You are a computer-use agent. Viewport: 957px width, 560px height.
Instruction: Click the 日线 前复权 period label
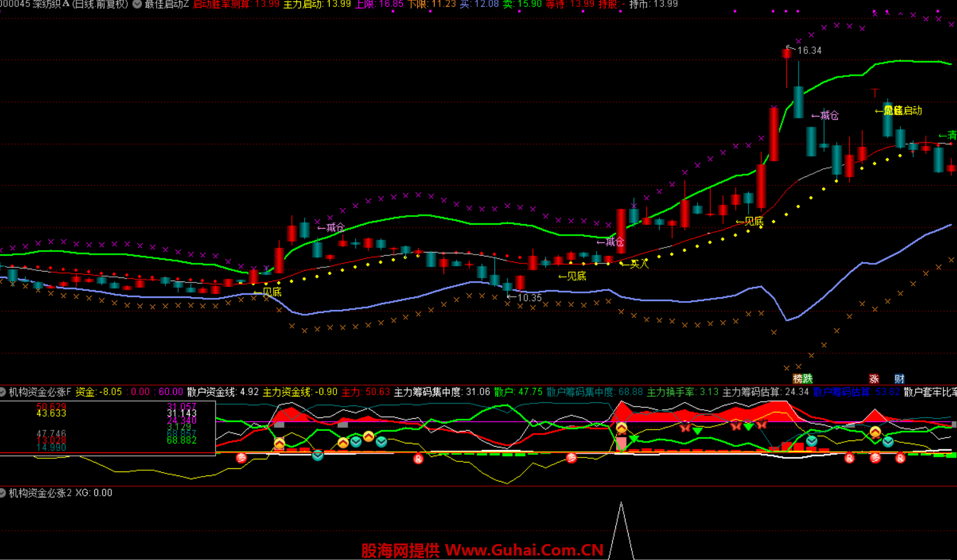[x=101, y=4]
